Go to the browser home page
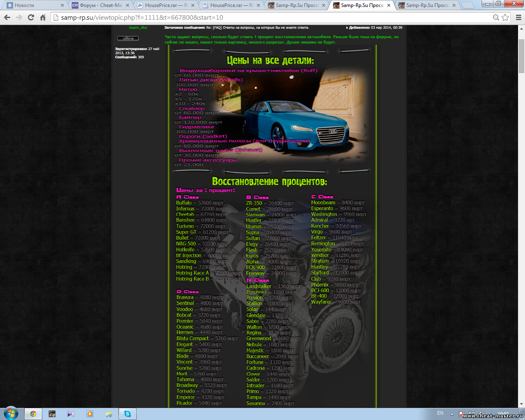525x420 pixels. [x=43, y=18]
